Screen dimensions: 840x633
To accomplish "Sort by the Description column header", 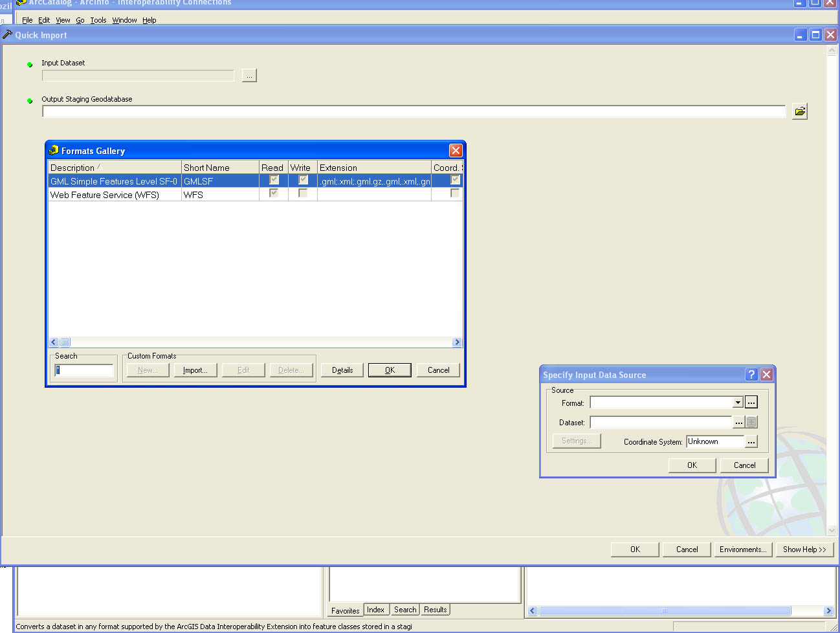I will click(x=115, y=168).
